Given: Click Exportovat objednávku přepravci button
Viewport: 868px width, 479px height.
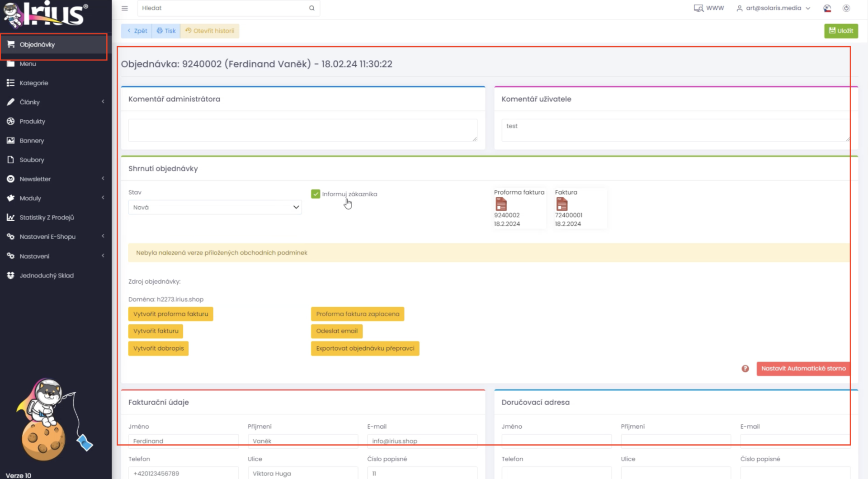Looking at the screenshot, I should [365, 348].
